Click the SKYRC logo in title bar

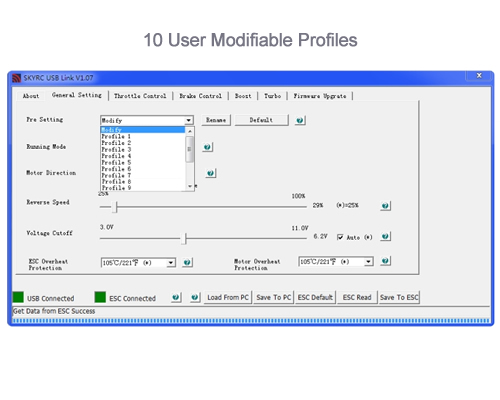point(16,78)
